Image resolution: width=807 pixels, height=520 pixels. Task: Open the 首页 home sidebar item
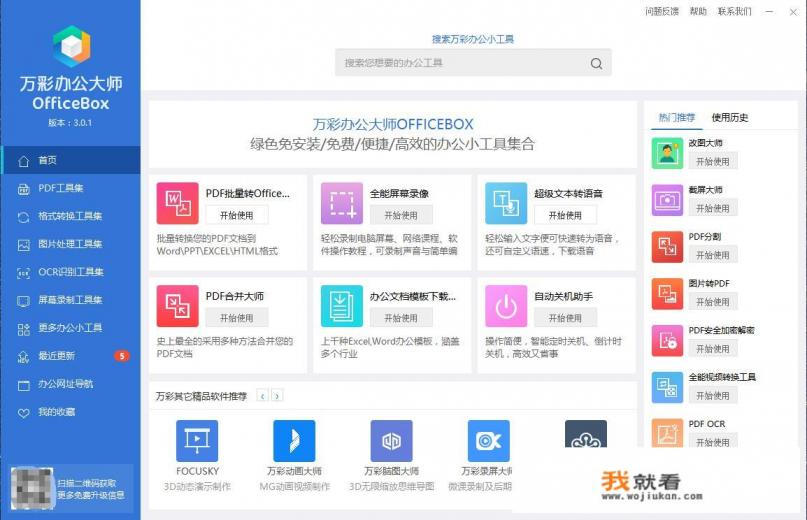[71, 160]
